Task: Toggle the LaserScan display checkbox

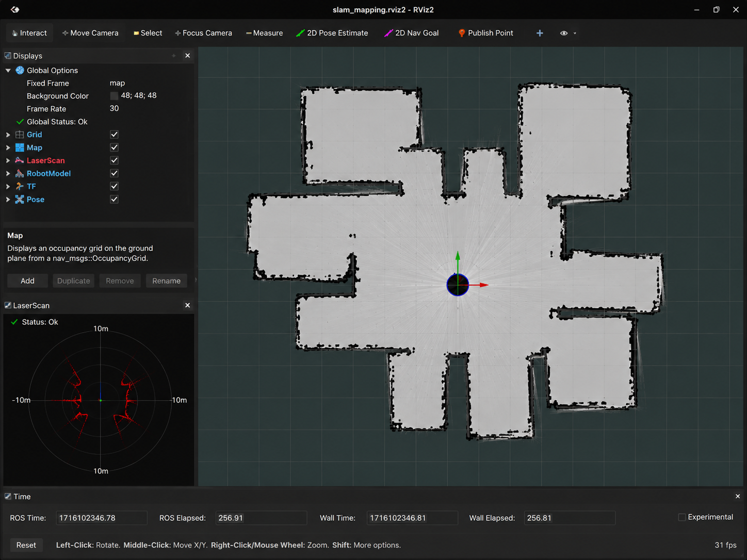Action: tap(114, 160)
